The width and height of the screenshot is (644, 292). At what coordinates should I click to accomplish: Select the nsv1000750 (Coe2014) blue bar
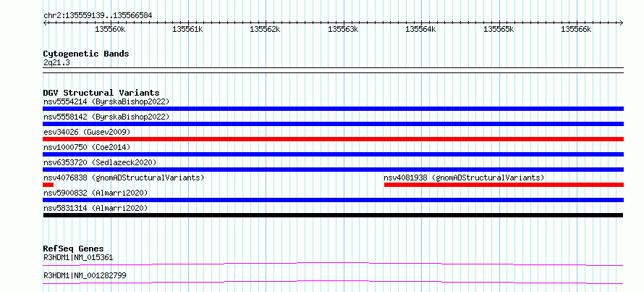[333, 154]
